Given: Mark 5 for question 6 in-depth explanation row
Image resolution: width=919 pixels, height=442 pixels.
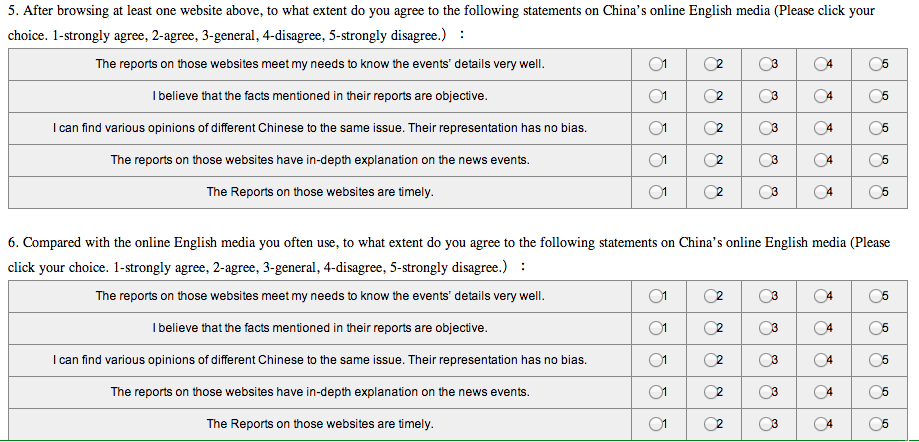Looking at the screenshot, I should coord(876,392).
